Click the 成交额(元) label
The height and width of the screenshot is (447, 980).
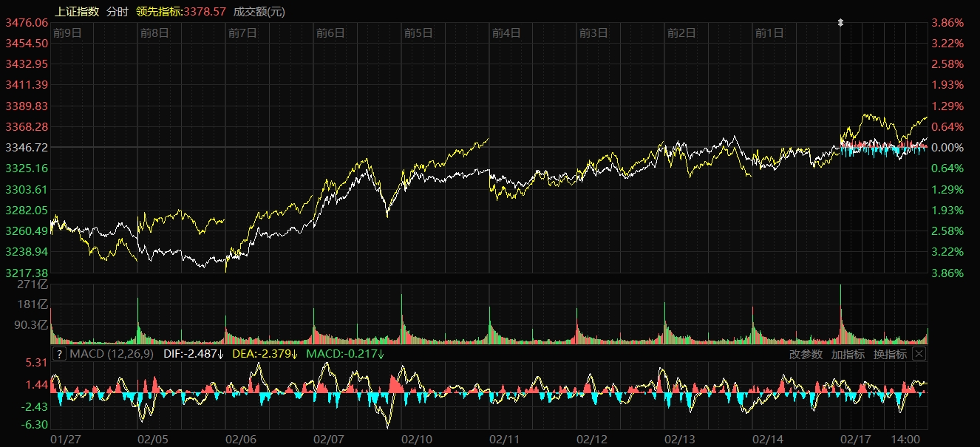click(259, 11)
